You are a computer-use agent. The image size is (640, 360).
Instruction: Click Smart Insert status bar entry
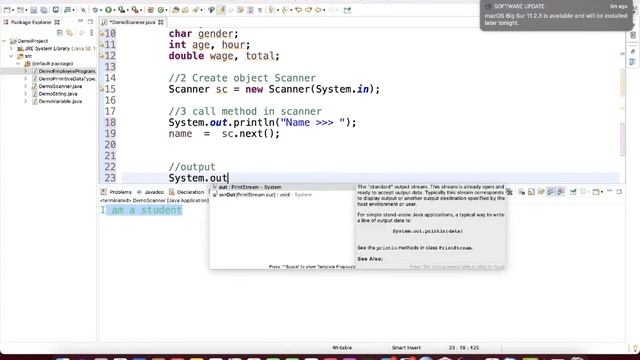click(406, 348)
